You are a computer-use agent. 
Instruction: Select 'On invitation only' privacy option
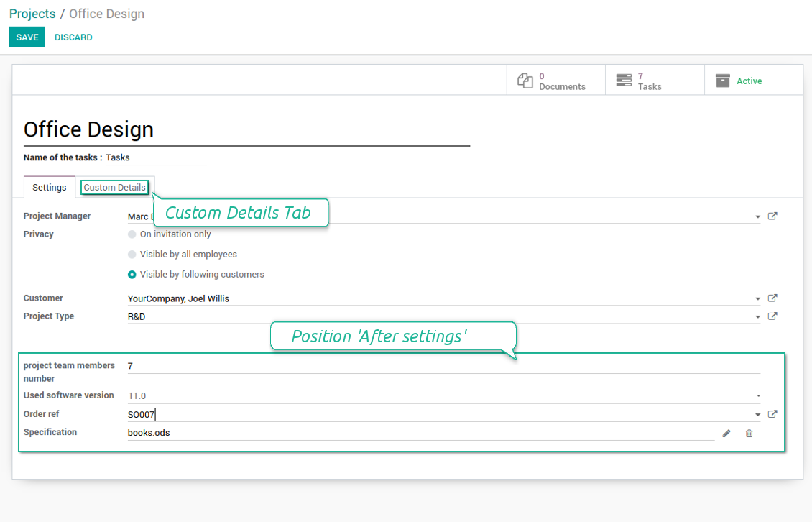[x=132, y=234]
